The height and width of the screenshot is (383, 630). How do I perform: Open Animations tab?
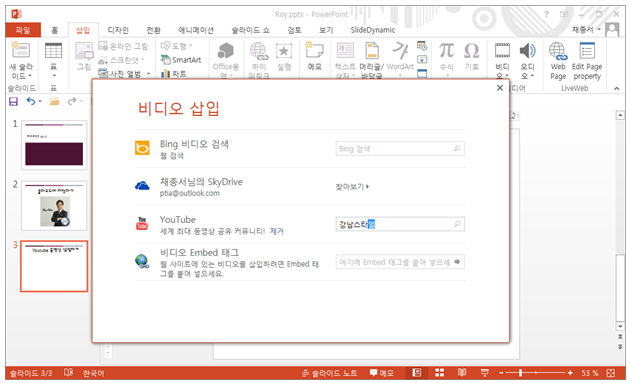(196, 30)
